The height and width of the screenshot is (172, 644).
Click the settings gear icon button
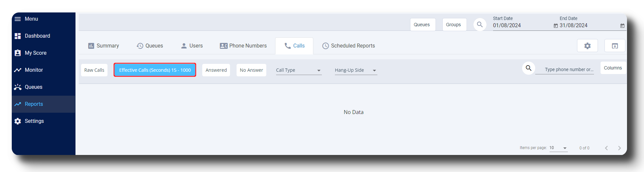tap(587, 46)
